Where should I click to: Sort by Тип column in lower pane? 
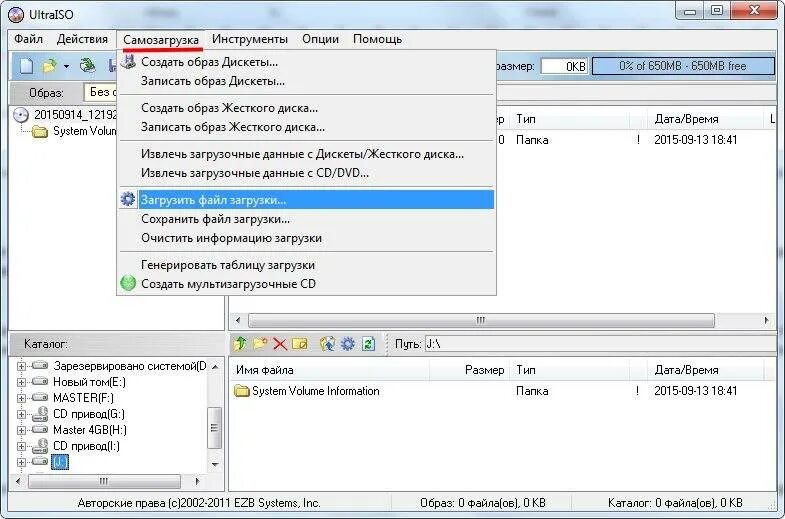pyautogui.click(x=570, y=370)
